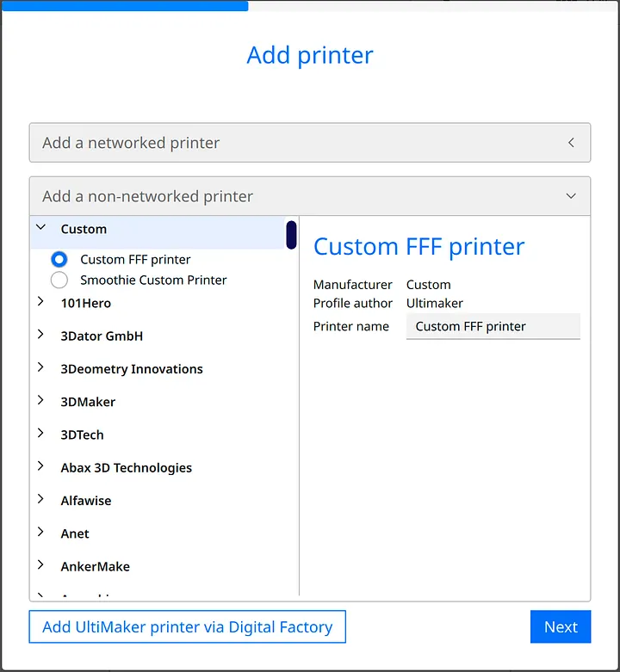This screenshot has width=620, height=672.
Task: Expand the 3Deometry Innovations chevron
Action: pos(40,367)
